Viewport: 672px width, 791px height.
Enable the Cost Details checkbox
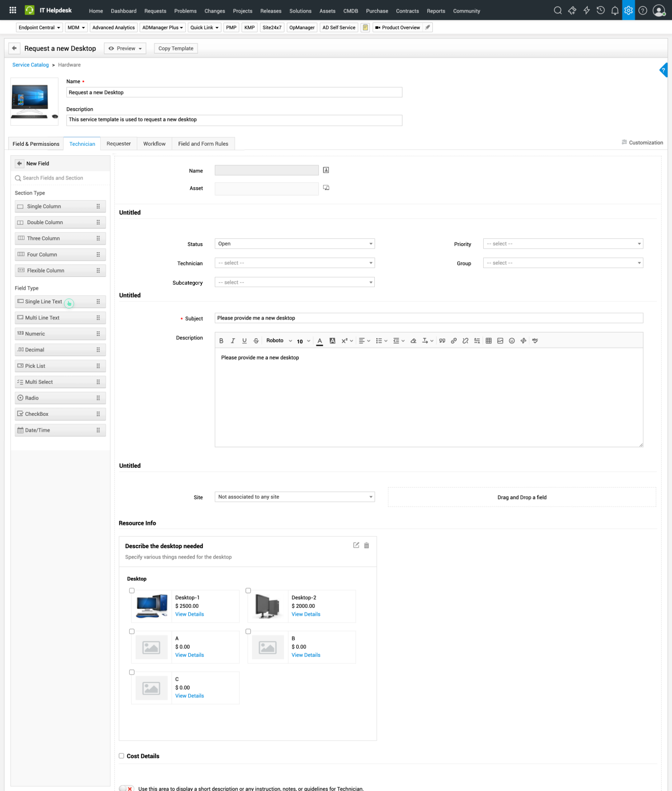[121, 756]
